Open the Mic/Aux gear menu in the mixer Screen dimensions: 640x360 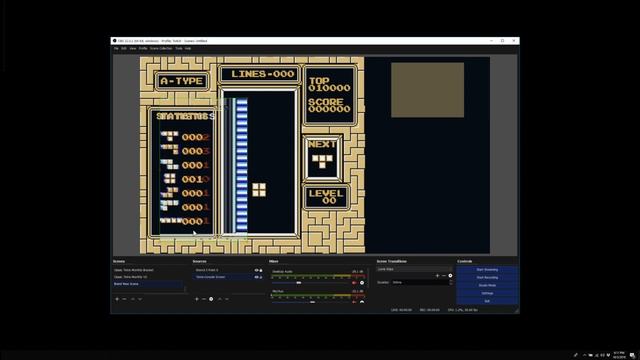362,302
